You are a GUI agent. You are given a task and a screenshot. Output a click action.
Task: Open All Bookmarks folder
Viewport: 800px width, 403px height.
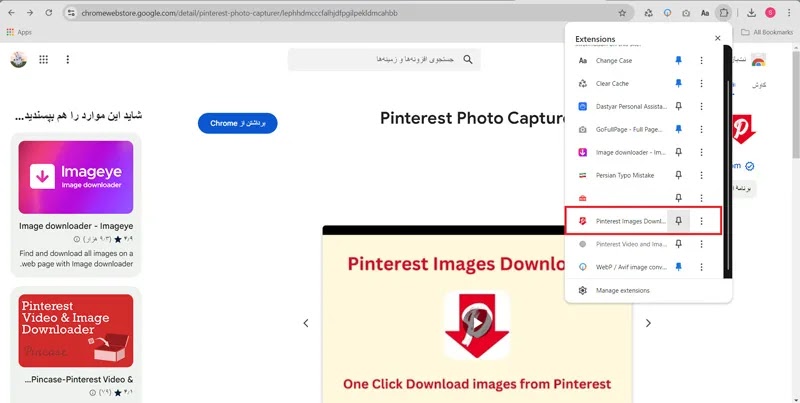pos(767,32)
